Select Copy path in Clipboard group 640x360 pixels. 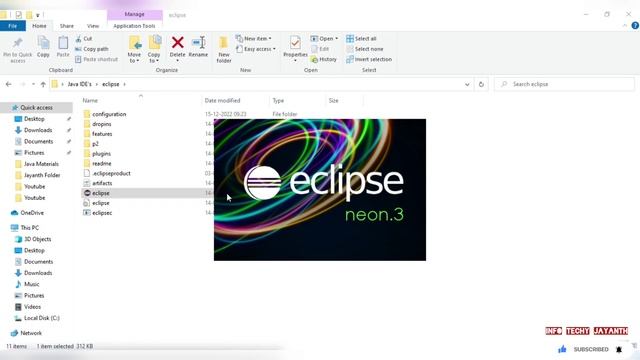point(92,49)
